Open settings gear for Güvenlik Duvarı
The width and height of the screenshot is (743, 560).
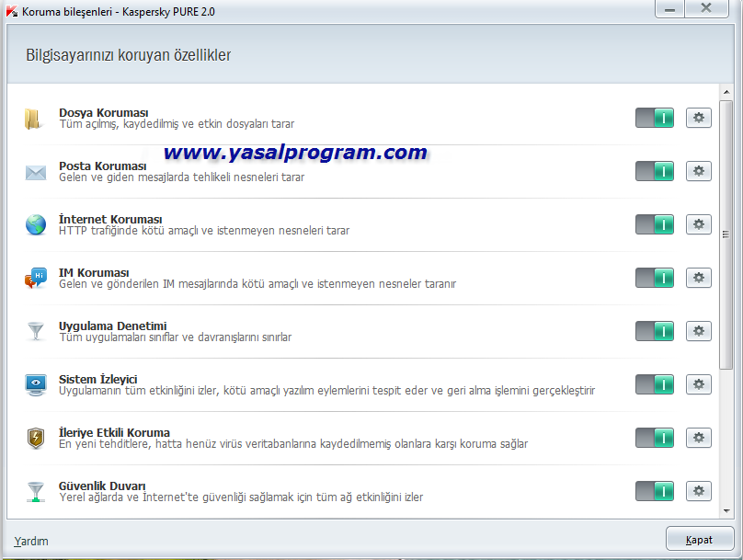(x=699, y=491)
